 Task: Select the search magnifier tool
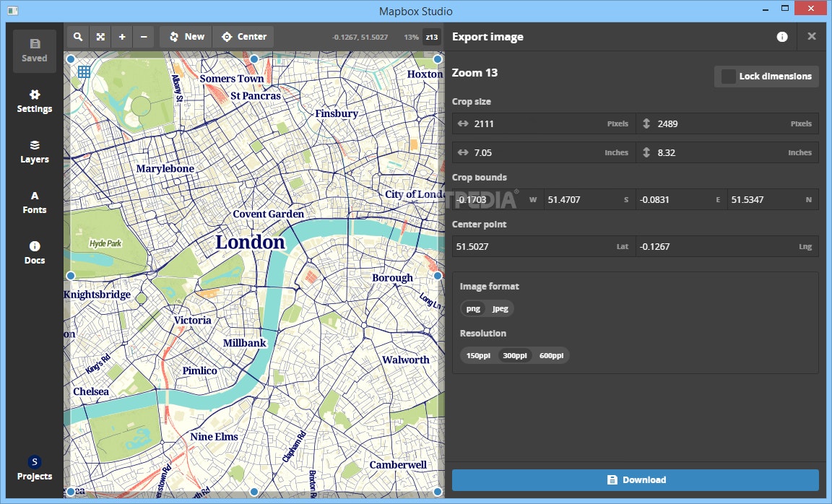pyautogui.click(x=77, y=36)
